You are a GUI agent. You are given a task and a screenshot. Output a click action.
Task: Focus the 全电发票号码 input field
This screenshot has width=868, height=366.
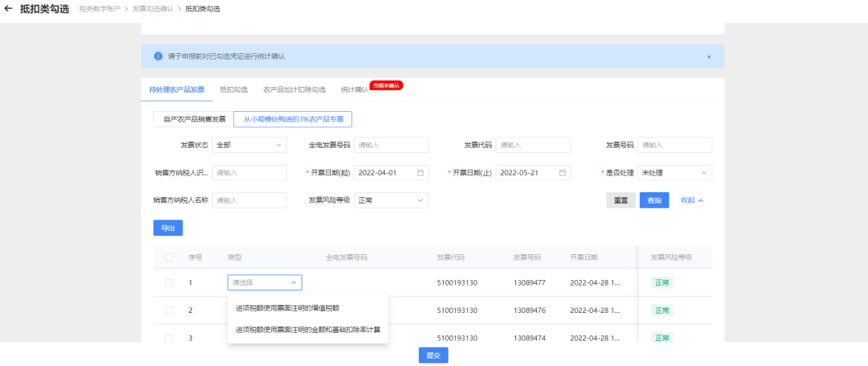pos(391,145)
